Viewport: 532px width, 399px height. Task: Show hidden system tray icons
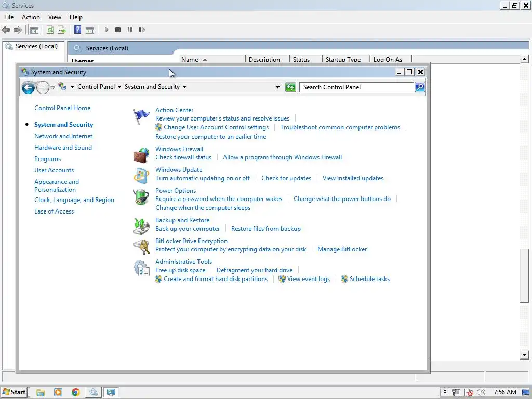[x=445, y=392]
